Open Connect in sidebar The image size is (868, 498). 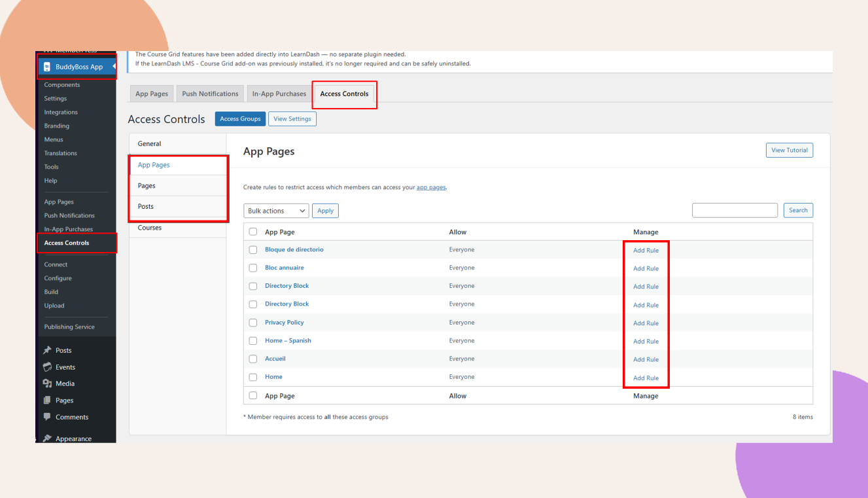point(56,264)
